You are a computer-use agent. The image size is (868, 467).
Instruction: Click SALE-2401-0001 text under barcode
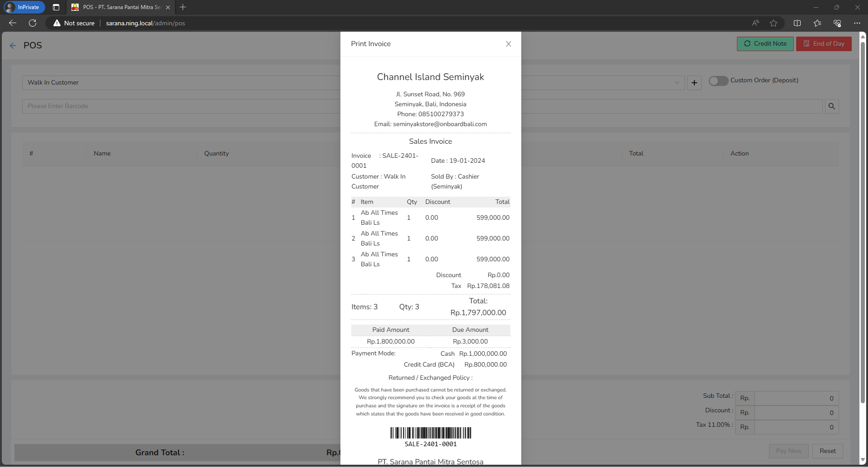pyautogui.click(x=430, y=444)
